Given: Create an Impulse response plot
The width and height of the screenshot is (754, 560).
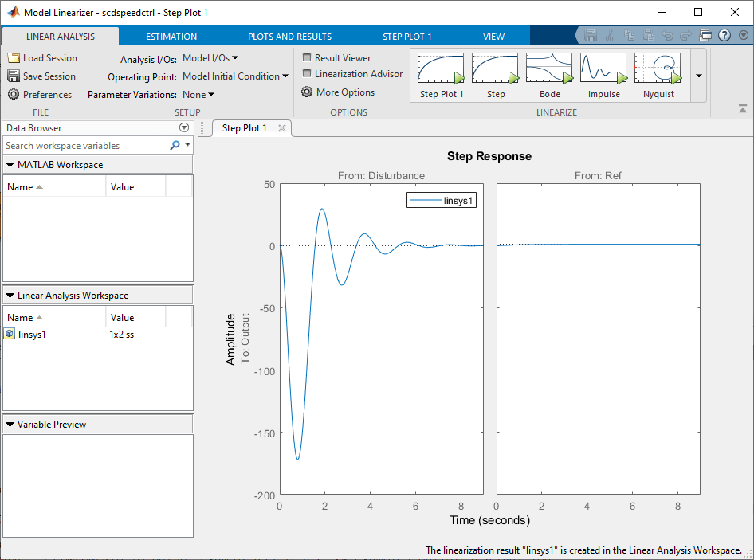Looking at the screenshot, I should pos(603,75).
